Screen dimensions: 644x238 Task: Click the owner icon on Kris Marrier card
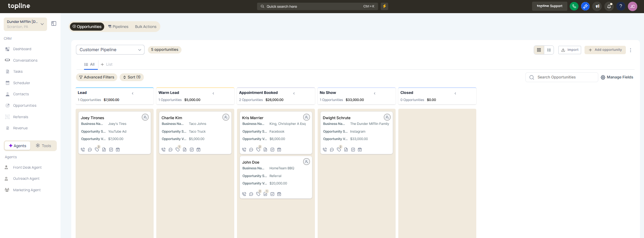[x=307, y=117]
